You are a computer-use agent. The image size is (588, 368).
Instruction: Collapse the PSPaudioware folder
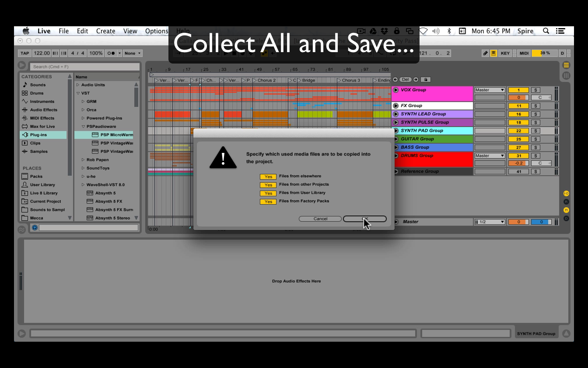click(83, 127)
